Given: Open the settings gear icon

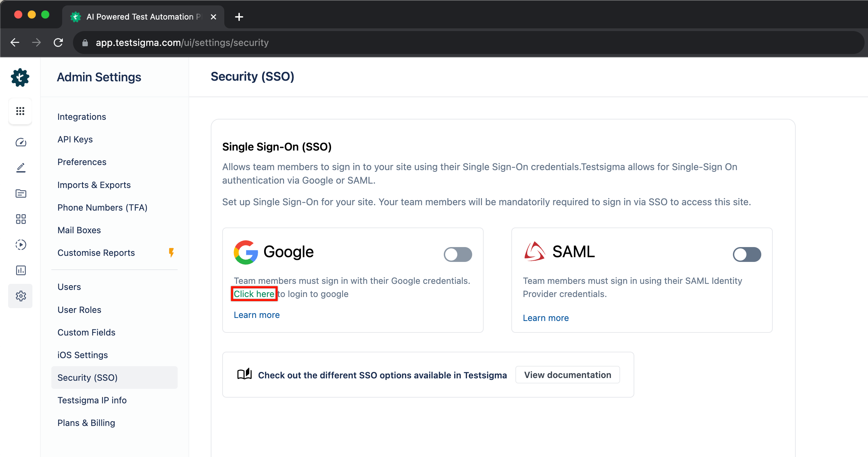Looking at the screenshot, I should click(21, 296).
